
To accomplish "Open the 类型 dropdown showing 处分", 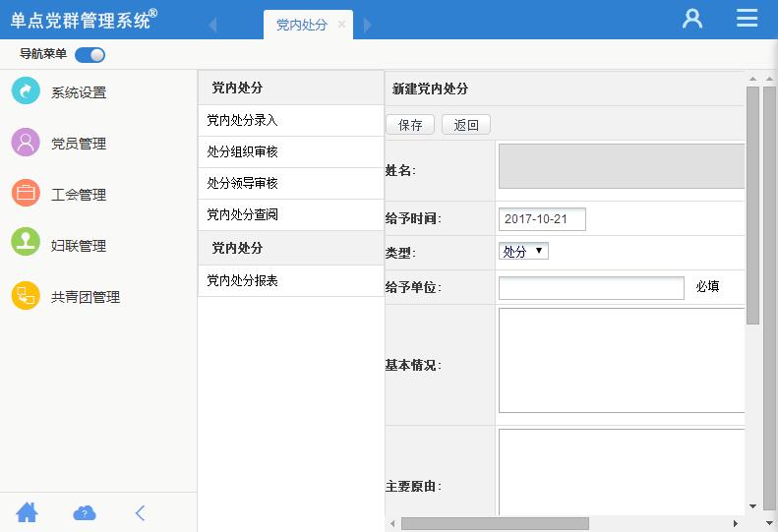I will click(523, 251).
